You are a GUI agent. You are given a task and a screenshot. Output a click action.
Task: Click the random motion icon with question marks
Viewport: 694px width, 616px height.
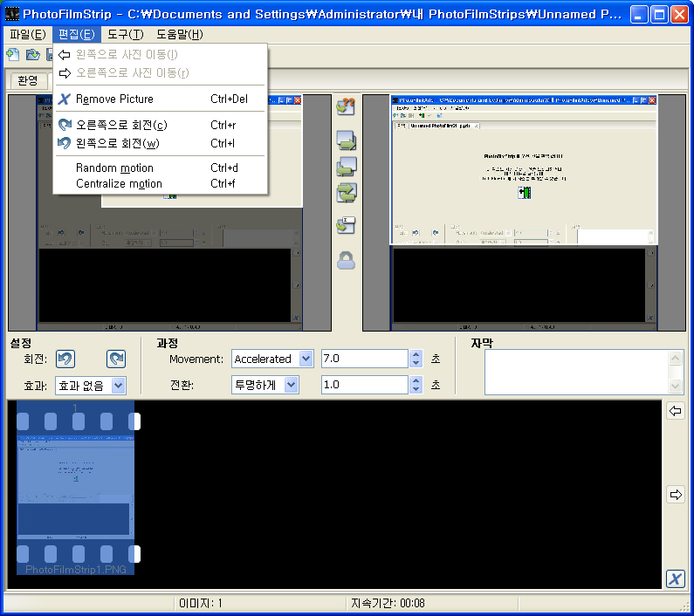346,106
